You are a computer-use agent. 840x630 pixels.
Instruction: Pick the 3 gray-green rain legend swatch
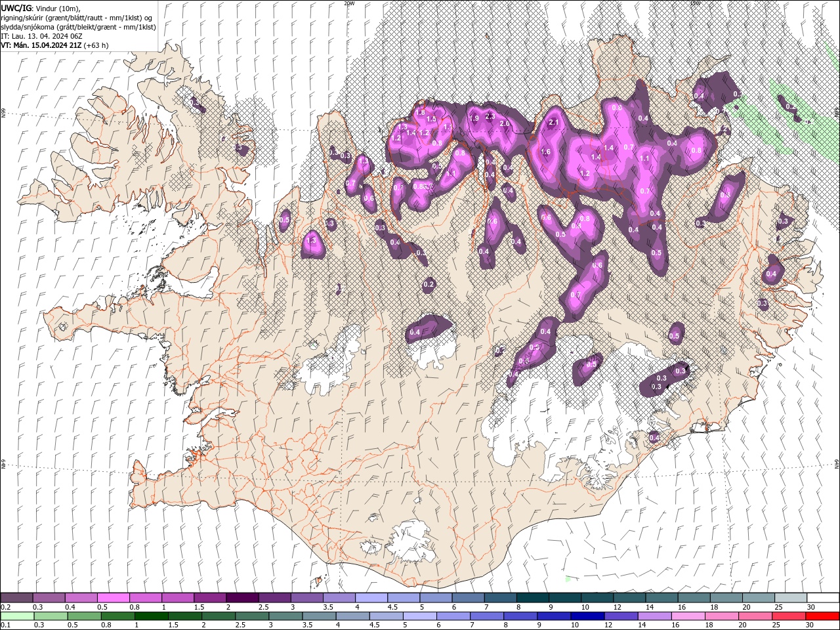[x=286, y=616]
